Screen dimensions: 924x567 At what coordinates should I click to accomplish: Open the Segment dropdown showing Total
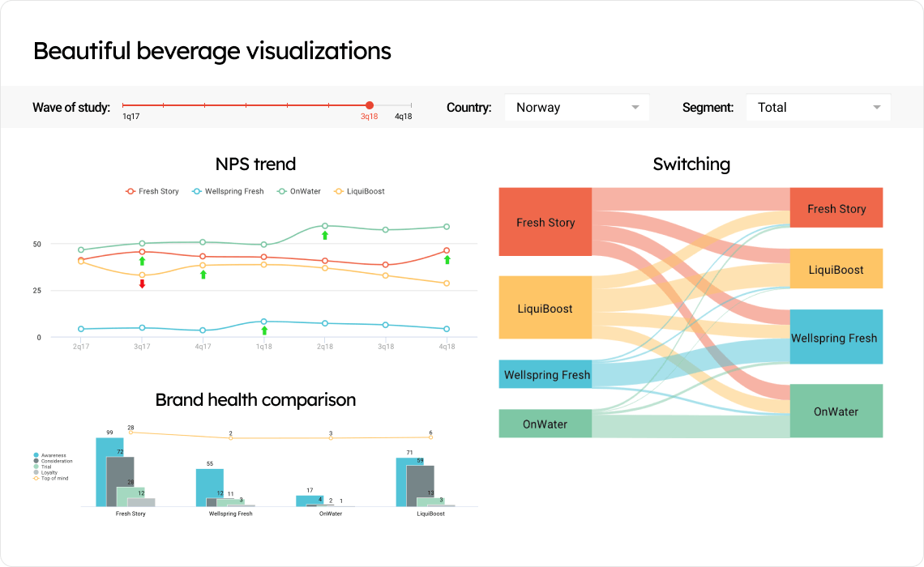pos(819,107)
